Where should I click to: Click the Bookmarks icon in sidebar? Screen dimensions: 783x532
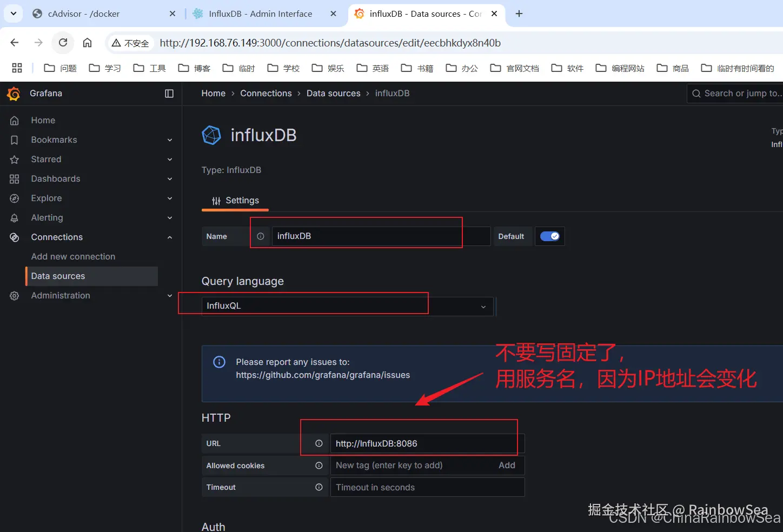pos(15,140)
